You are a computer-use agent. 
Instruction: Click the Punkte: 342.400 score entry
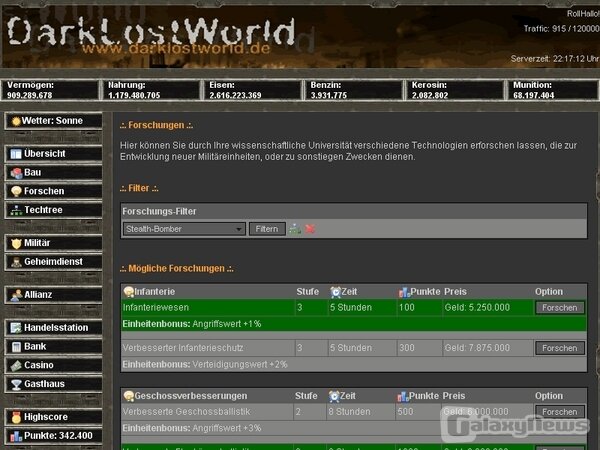[54, 436]
